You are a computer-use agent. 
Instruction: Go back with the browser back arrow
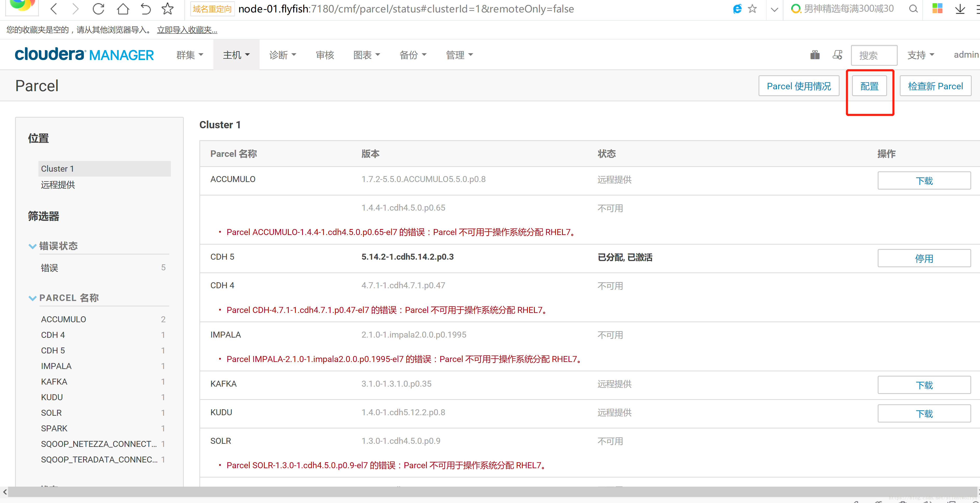pos(54,9)
